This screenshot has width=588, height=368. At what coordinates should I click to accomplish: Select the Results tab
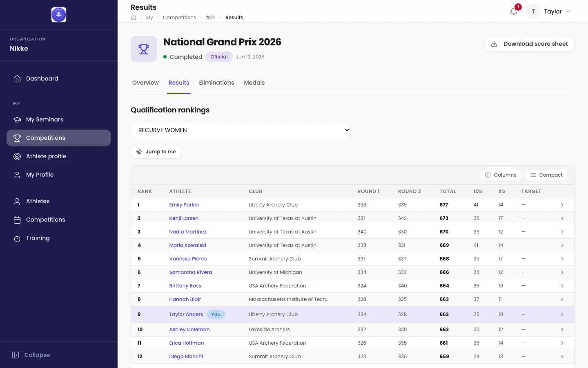point(179,83)
